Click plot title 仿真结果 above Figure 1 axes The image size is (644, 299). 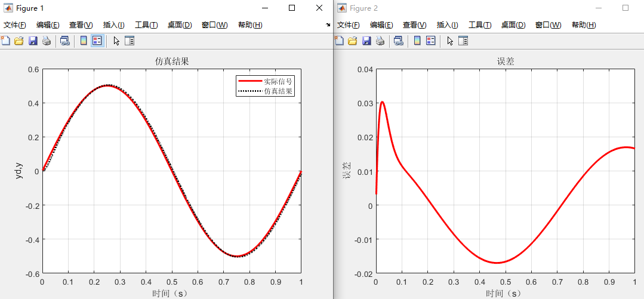pyautogui.click(x=172, y=61)
